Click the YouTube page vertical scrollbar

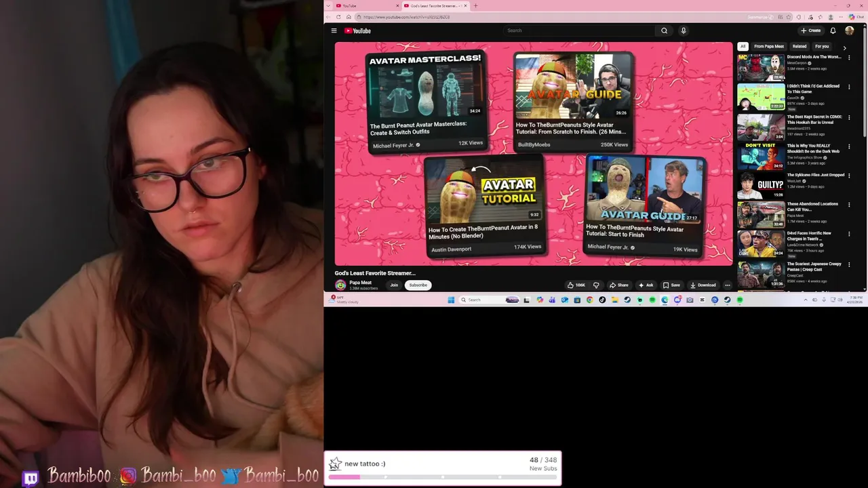(865, 81)
